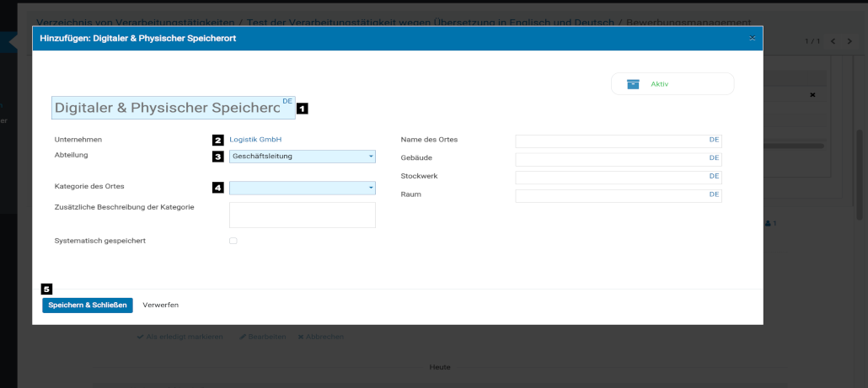Viewport: 868px width, 388px height.
Task: Click the DE translate icon for Name des Ortes
Action: point(714,140)
